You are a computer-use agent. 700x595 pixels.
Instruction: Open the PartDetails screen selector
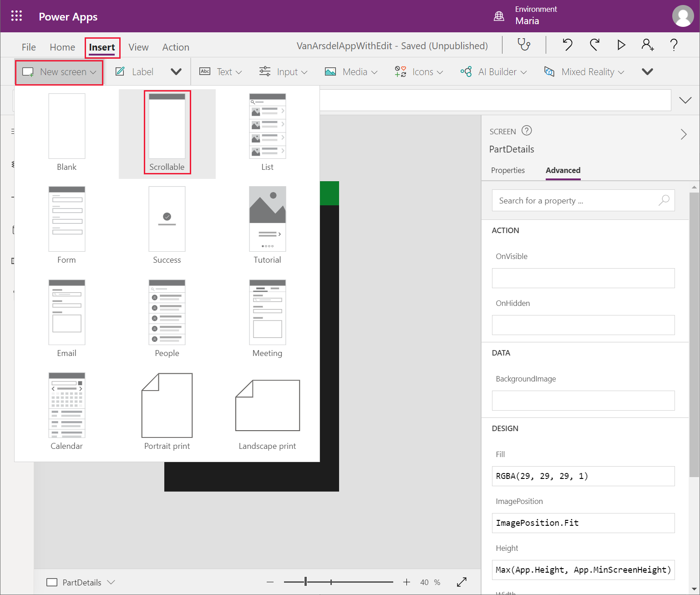tap(81, 582)
